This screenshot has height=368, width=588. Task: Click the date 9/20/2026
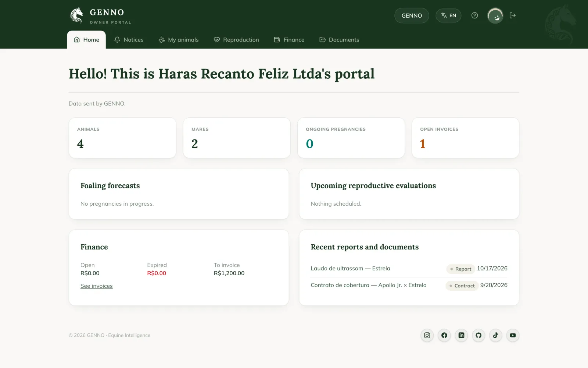tap(494, 285)
